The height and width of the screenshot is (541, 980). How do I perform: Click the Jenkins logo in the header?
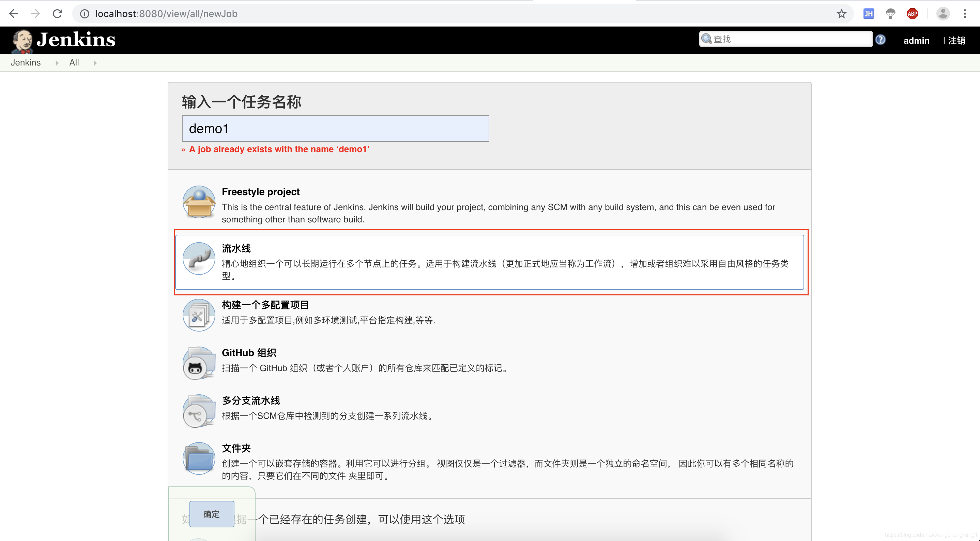pos(62,40)
